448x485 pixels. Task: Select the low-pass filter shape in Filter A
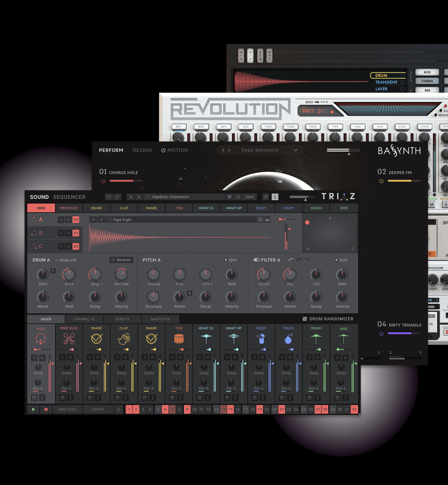[x=307, y=260]
